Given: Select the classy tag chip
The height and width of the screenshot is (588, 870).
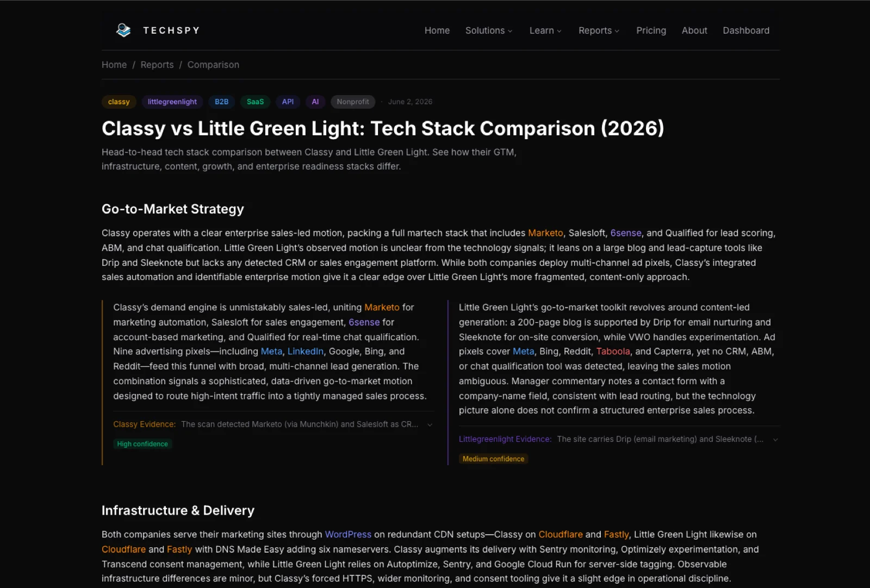Looking at the screenshot, I should click(119, 102).
